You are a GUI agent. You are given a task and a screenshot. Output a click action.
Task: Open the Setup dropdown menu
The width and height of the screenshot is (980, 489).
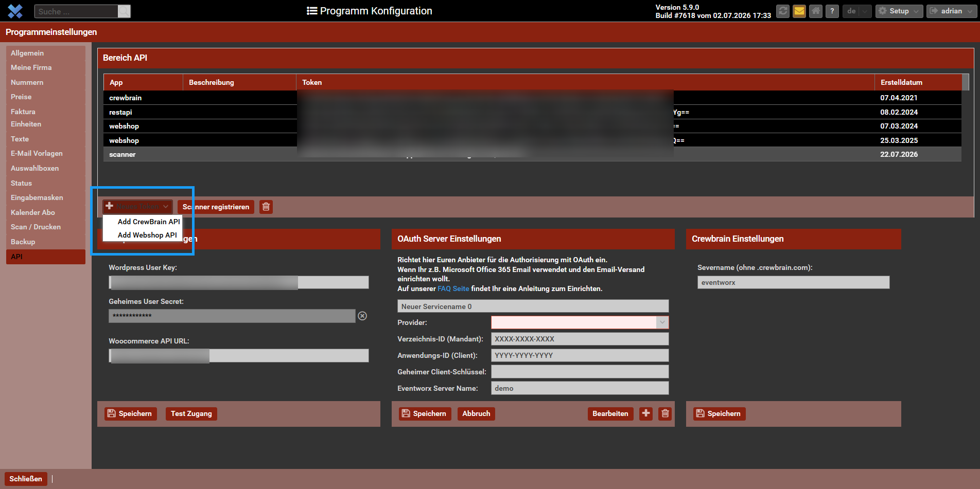click(899, 11)
